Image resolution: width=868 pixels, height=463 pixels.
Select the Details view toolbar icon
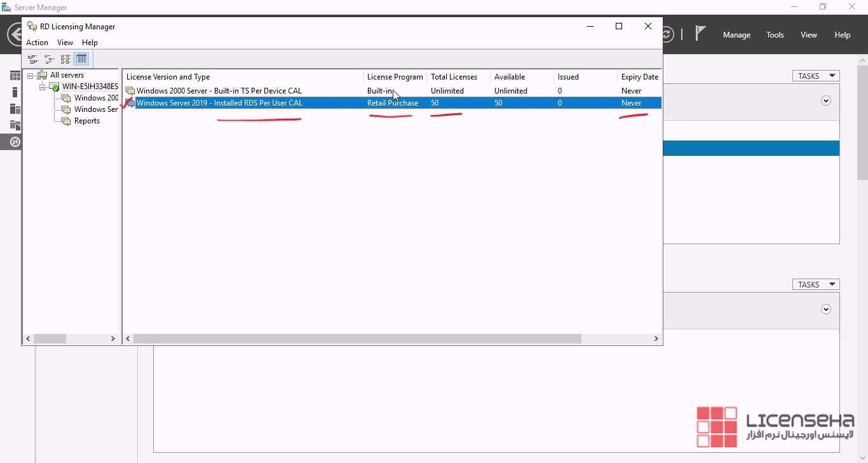(x=81, y=59)
